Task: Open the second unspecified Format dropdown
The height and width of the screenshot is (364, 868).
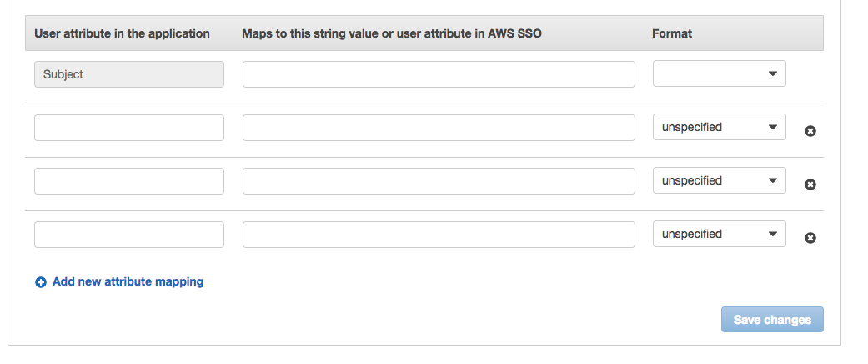Action: [x=719, y=180]
